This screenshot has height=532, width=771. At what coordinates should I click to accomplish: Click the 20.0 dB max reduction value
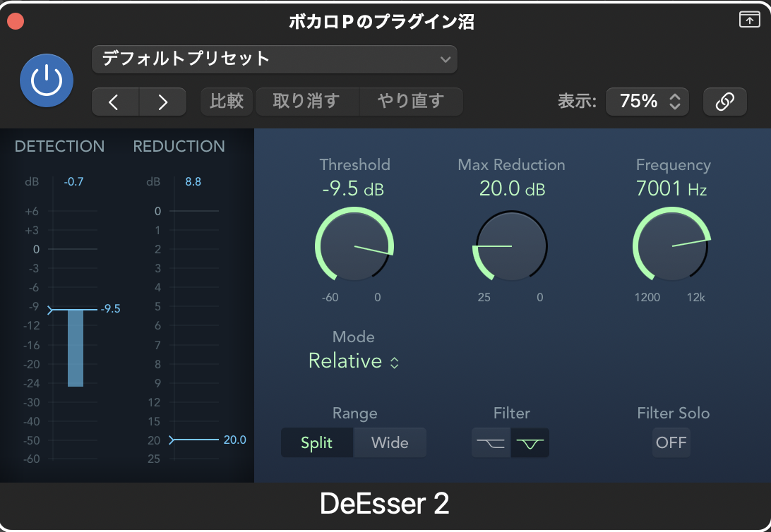click(x=513, y=188)
